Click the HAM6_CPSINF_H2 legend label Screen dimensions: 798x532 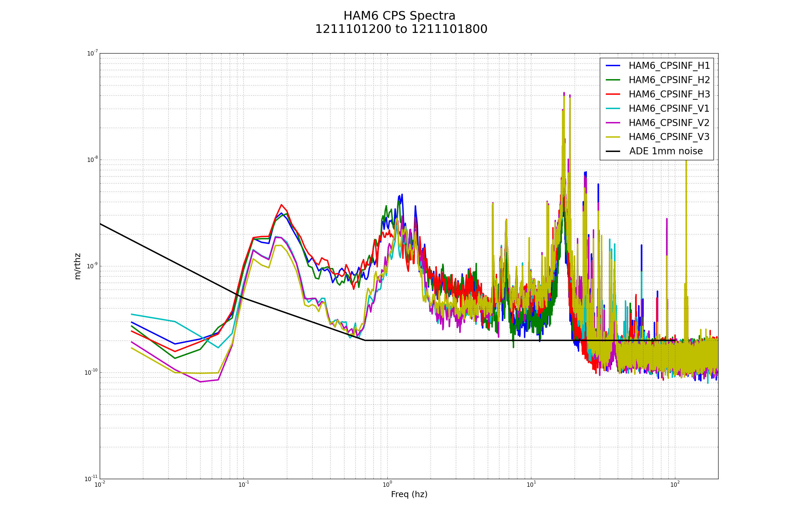(x=669, y=80)
